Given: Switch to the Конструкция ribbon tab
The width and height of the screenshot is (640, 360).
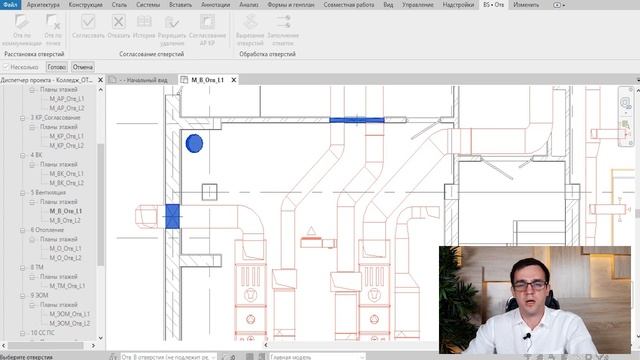Looking at the screenshot, I should pos(86,5).
